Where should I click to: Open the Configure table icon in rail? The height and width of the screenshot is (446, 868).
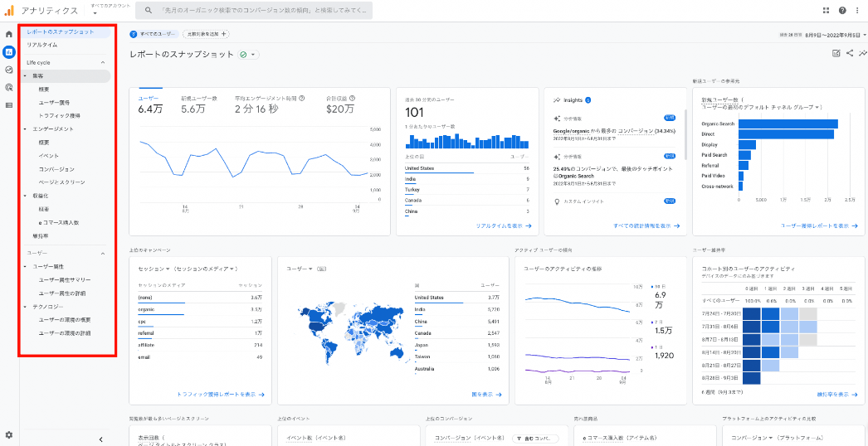(9, 105)
